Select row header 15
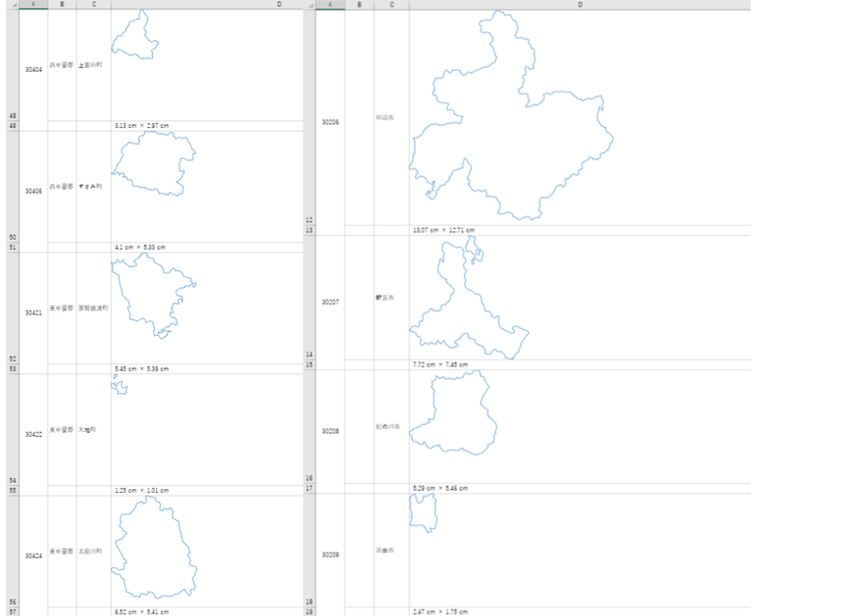The image size is (863, 616). pyautogui.click(x=309, y=365)
